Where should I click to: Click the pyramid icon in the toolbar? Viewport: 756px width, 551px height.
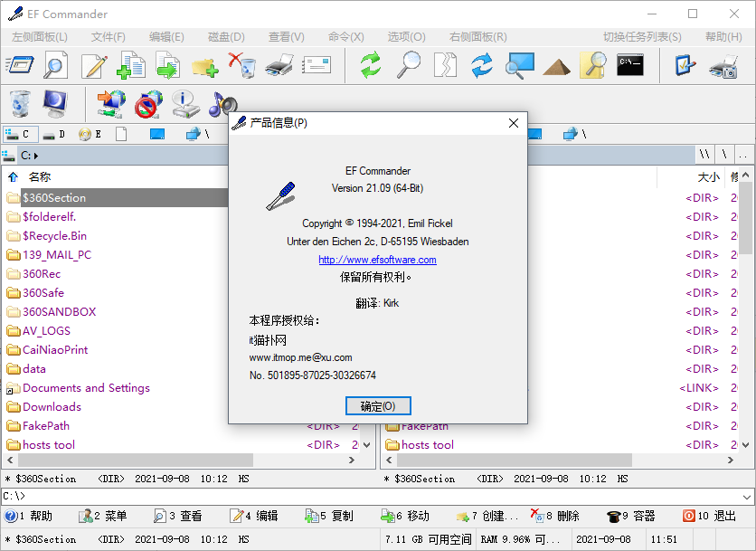pos(556,65)
